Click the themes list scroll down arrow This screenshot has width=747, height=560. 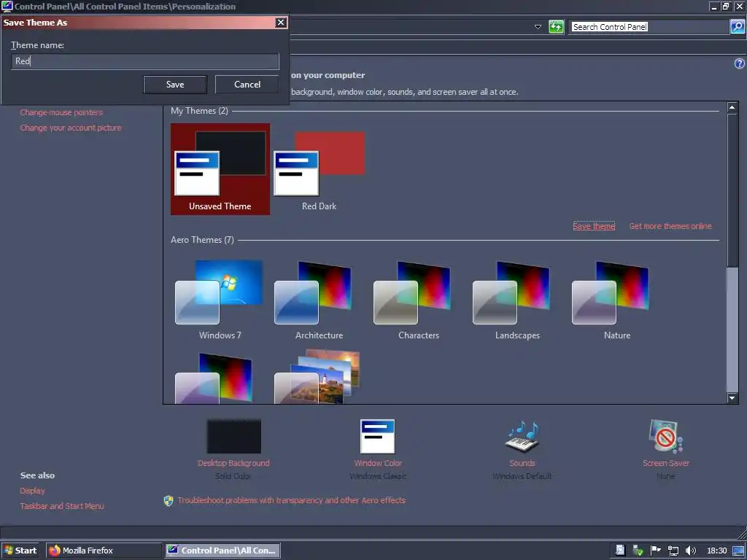tap(732, 398)
